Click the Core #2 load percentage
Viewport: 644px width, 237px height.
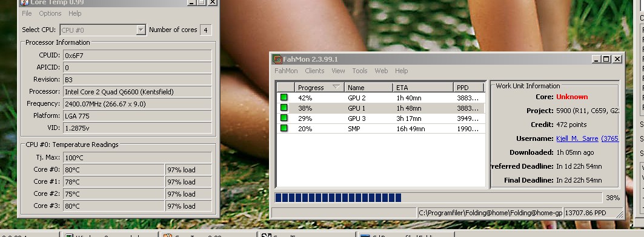[188, 194]
